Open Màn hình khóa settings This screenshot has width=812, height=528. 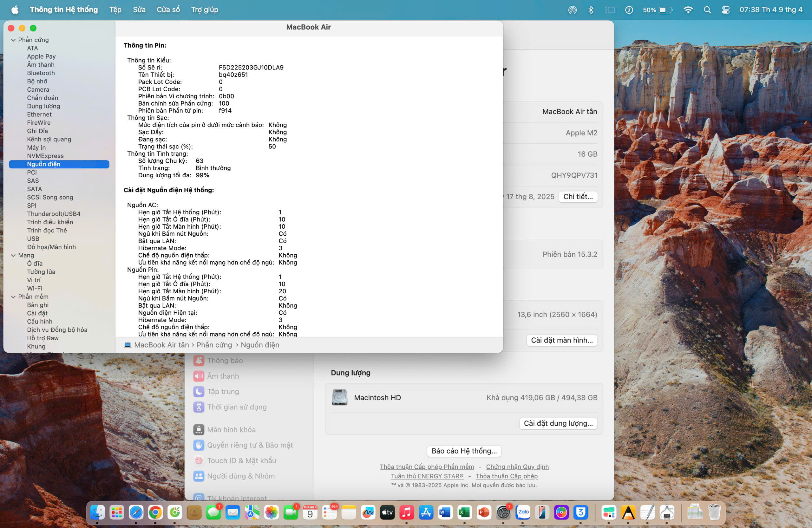(x=225, y=429)
